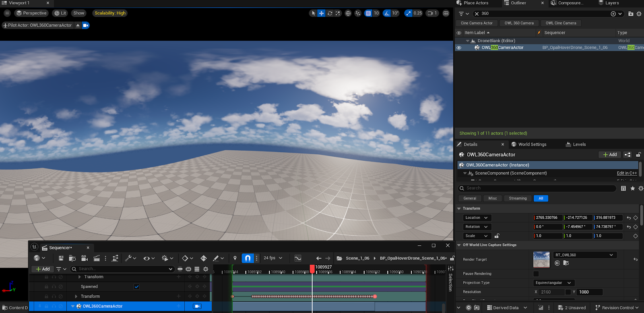Eject from piloted OWL360CameraActor
The height and width of the screenshot is (313, 644).
(78, 25)
